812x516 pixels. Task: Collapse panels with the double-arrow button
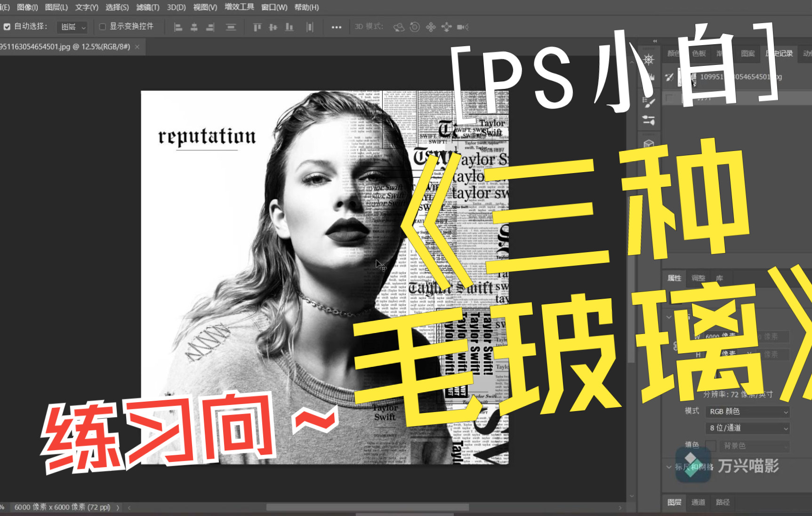(655, 41)
